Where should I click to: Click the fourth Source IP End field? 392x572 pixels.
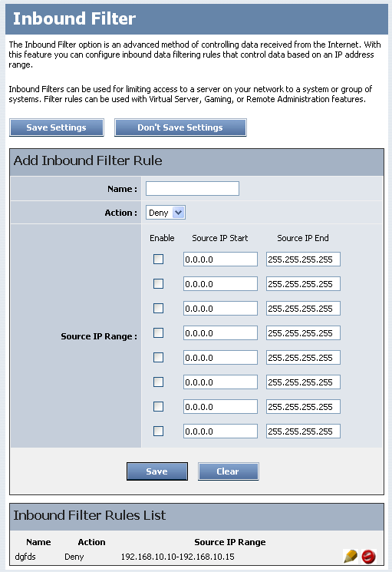tap(303, 332)
